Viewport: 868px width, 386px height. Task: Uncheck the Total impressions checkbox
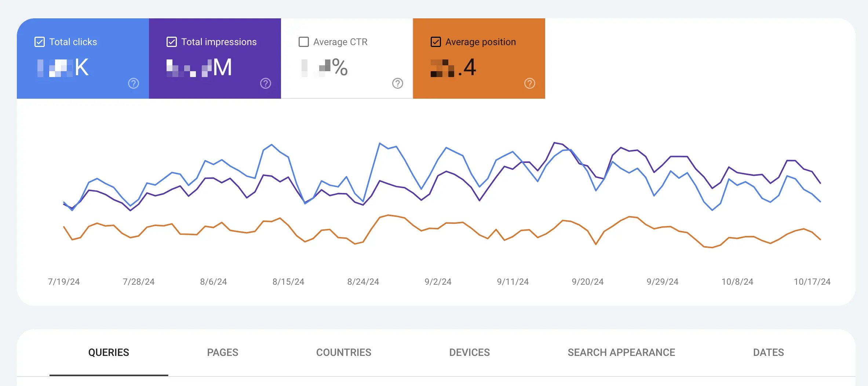tap(172, 42)
